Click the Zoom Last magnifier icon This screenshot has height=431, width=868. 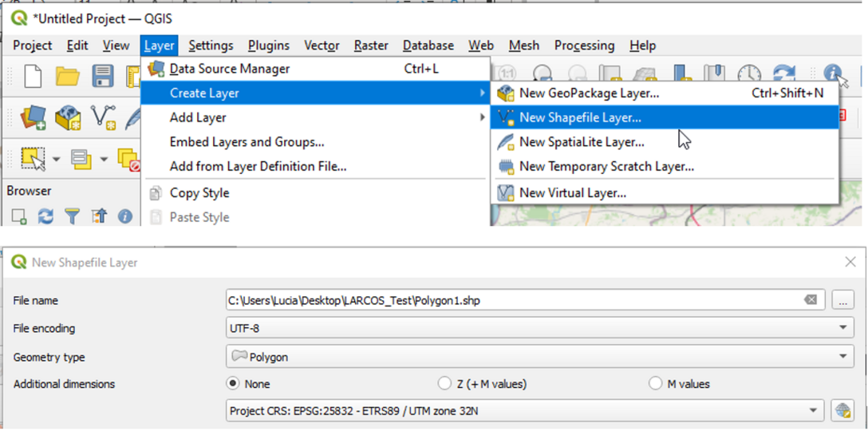pos(542,73)
